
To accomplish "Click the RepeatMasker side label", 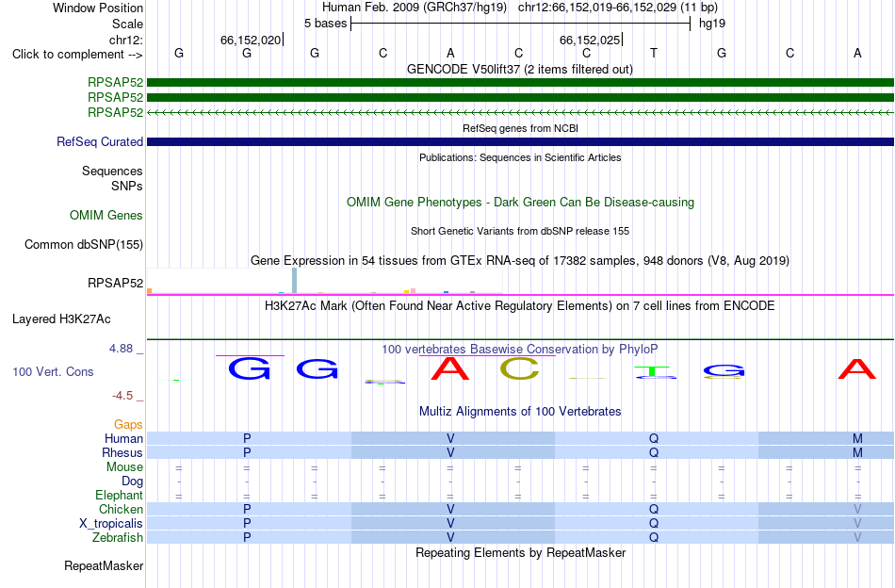I will click(x=104, y=566).
